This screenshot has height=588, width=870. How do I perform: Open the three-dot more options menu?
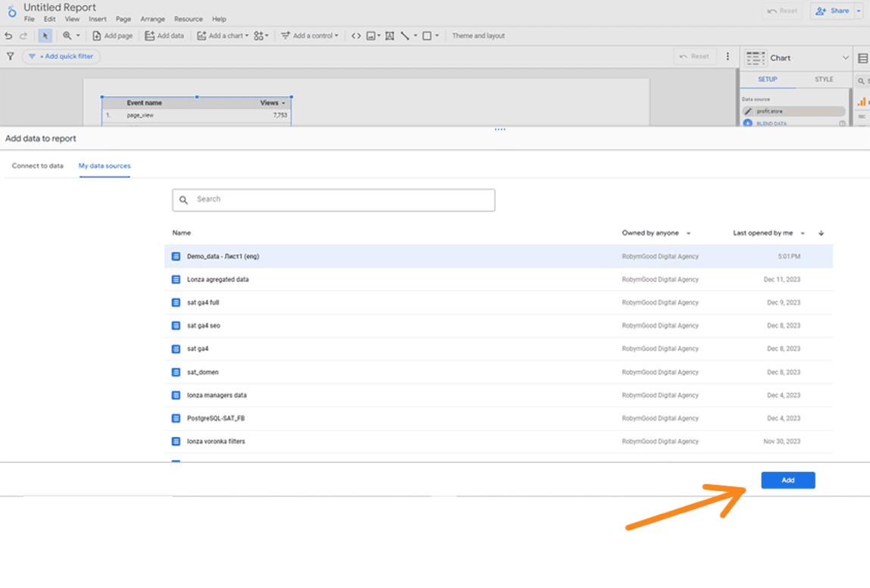click(728, 57)
